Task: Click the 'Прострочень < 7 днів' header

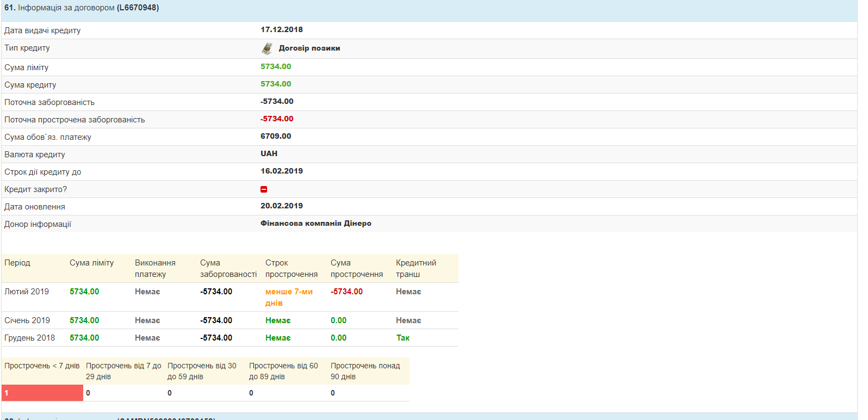Action: click(42, 366)
